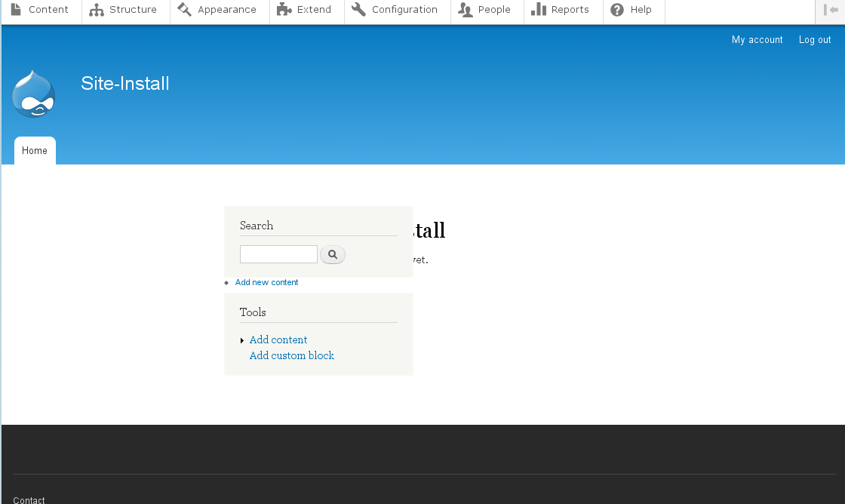The width and height of the screenshot is (845, 504).
Task: Click the Reports bar chart icon
Action: [x=539, y=9]
